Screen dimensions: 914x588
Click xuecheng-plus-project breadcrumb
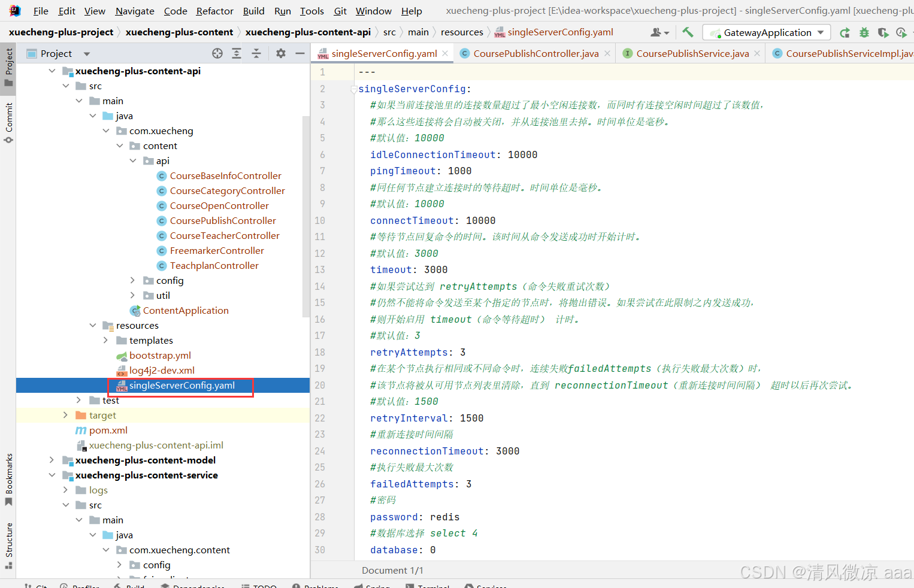tap(61, 32)
